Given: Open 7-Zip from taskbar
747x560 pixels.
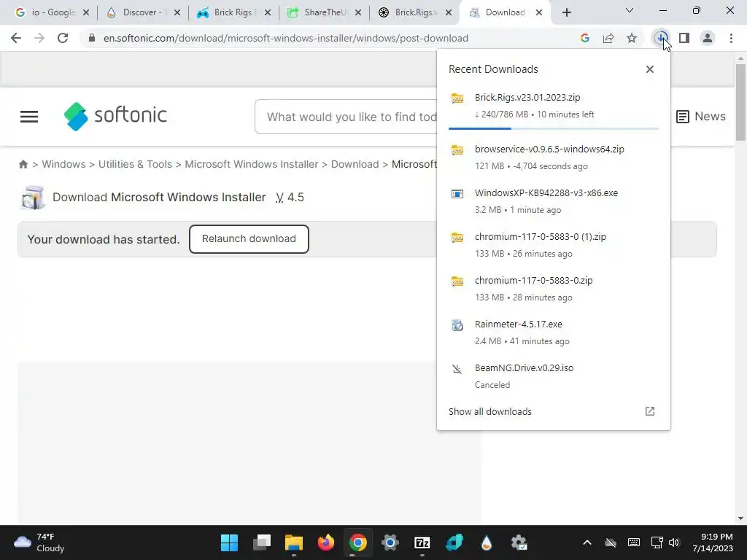Looking at the screenshot, I should click(422, 542).
